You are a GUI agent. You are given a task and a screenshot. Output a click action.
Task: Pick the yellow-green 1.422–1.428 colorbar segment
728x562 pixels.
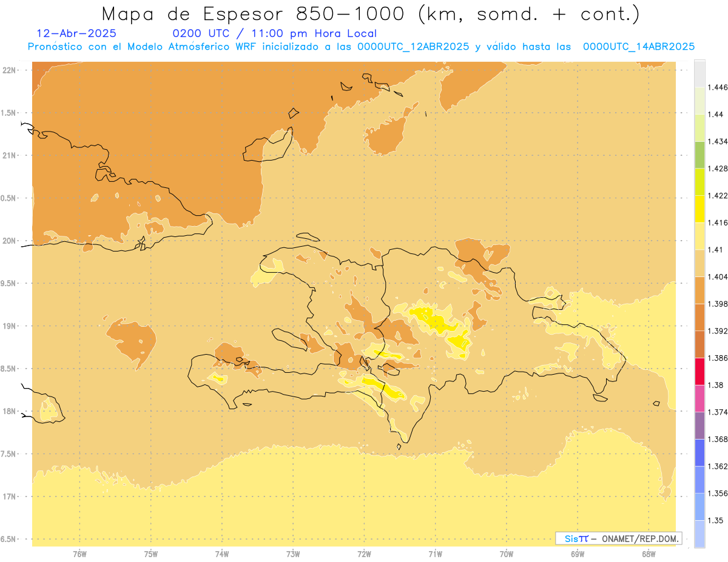pyautogui.click(x=699, y=182)
